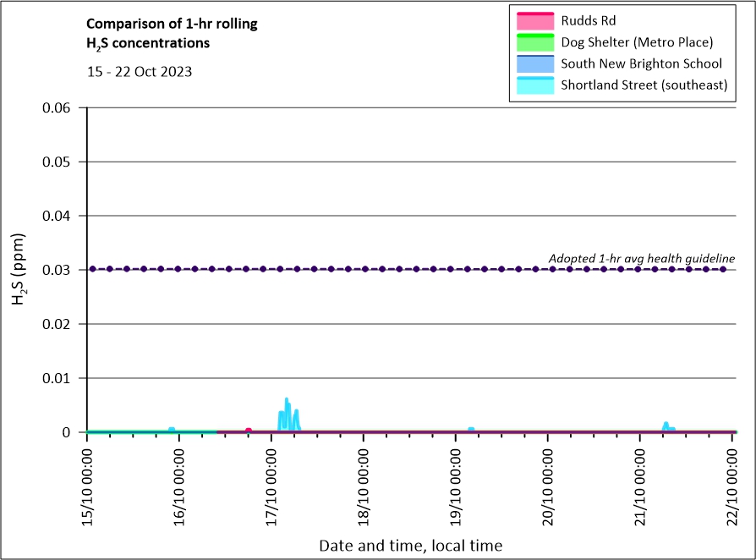The height and width of the screenshot is (560, 756).
Task: Select the Dog Shelter (Metro Place) legend label
Action: (x=637, y=42)
